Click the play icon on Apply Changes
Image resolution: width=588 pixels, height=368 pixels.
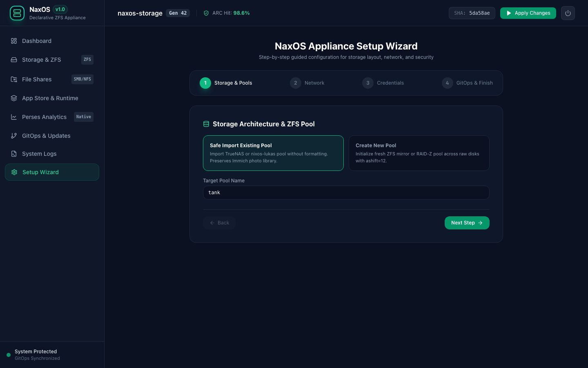pos(509,13)
